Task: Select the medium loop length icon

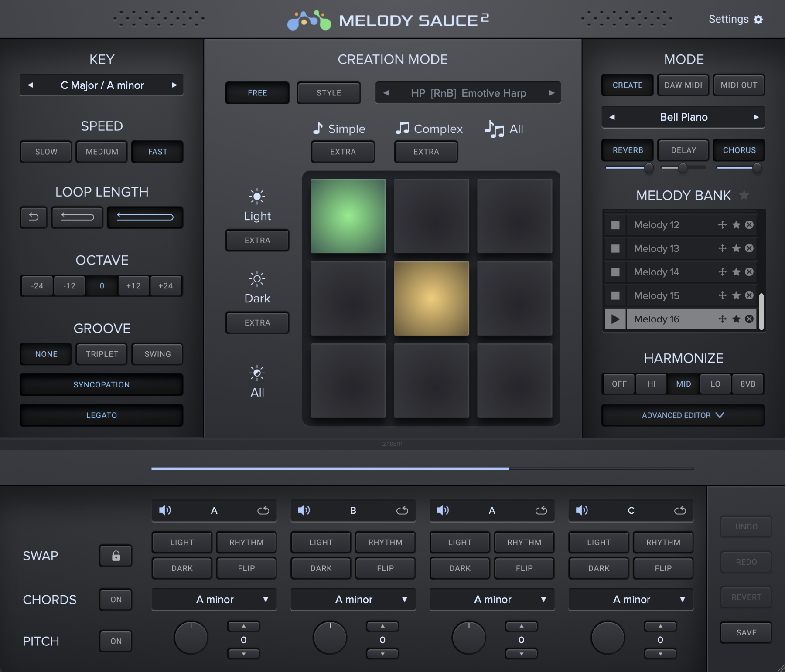Action: 77,217
